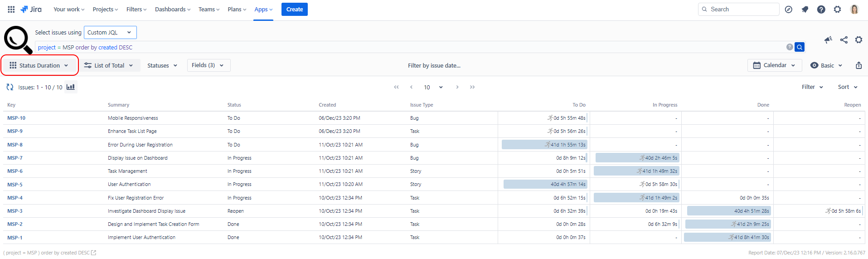868x259 pixels.
Task: Open issue MSP-7 link
Action: click(15, 158)
